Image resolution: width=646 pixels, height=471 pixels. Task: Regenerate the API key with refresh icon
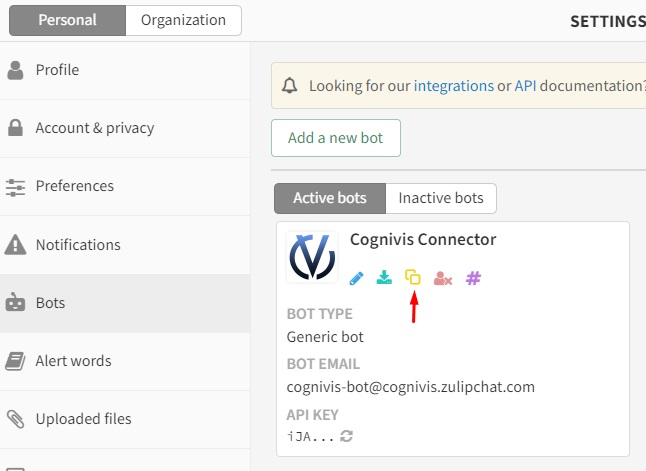[347, 436]
